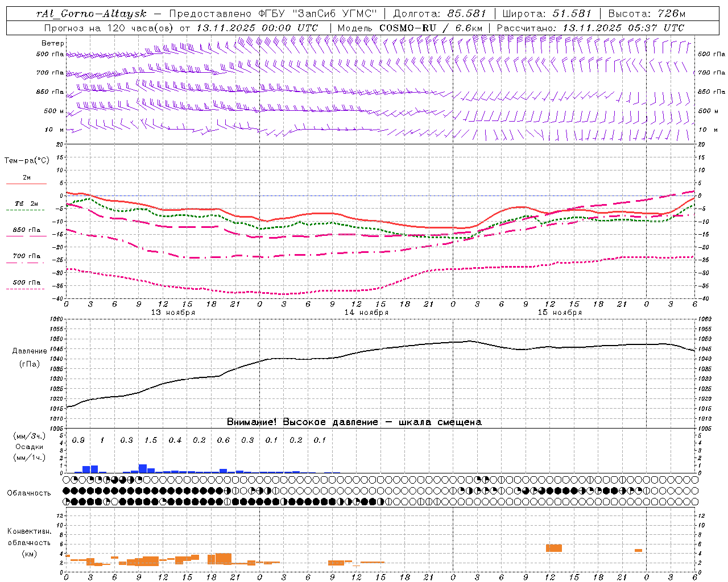The width and height of the screenshot is (728, 582).
Task: Select the provider text ФГБУ "ЗапСиб УГМС"
Action: [317, 14]
